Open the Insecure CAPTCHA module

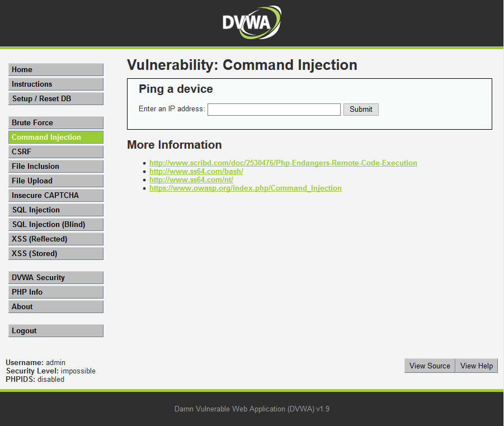(x=55, y=195)
